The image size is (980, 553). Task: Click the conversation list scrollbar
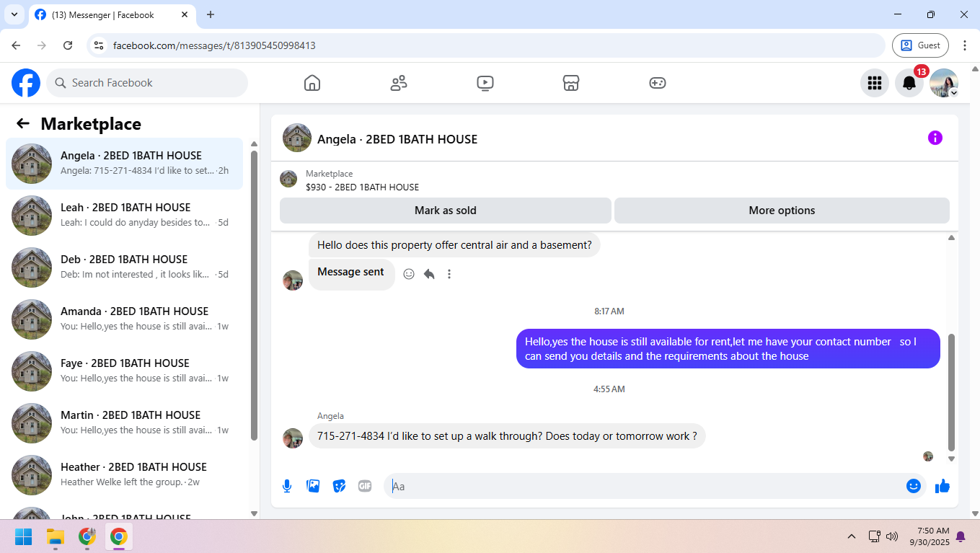254,295
